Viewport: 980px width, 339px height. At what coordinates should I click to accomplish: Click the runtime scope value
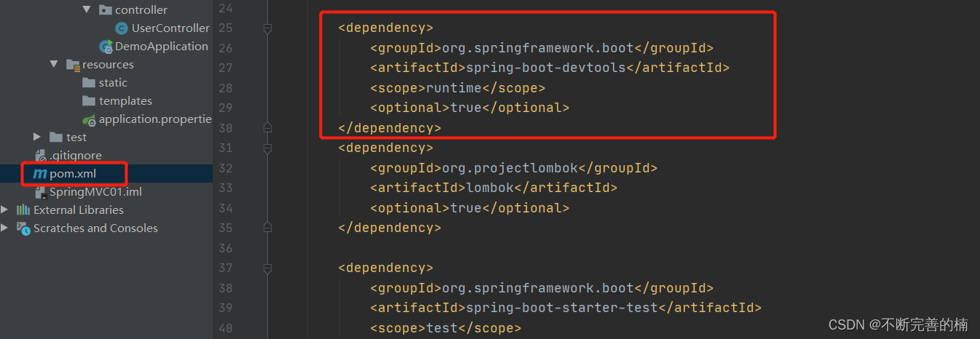(x=454, y=88)
